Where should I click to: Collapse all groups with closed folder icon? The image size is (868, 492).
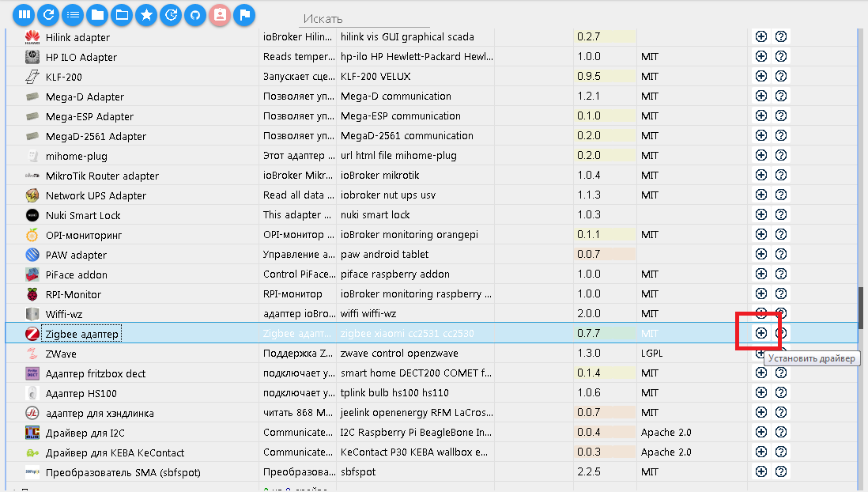coord(97,15)
